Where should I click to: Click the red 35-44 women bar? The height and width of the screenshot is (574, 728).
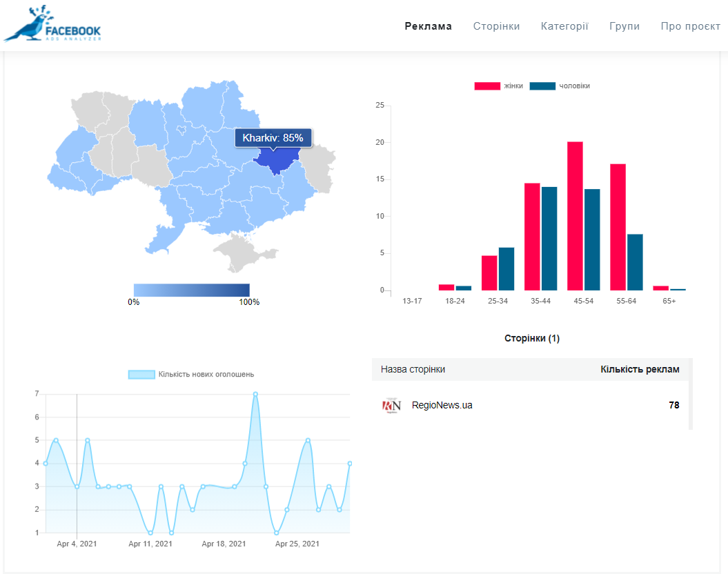[x=532, y=237]
